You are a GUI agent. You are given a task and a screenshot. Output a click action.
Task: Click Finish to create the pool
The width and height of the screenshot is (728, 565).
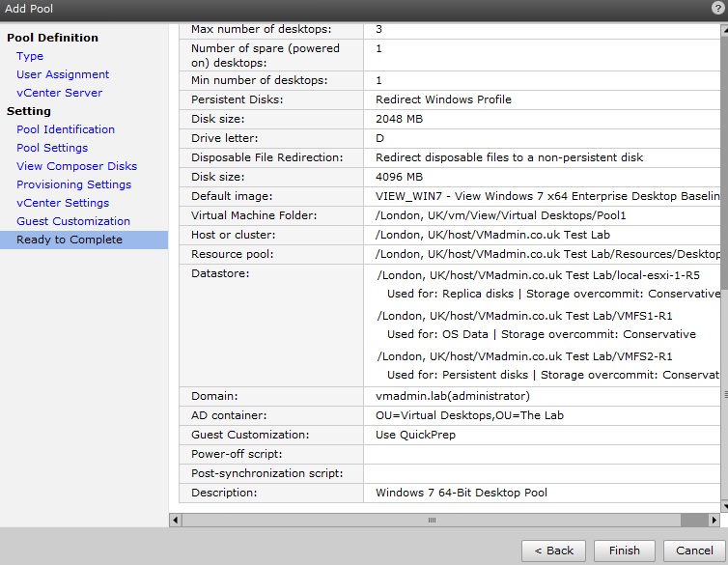625,551
